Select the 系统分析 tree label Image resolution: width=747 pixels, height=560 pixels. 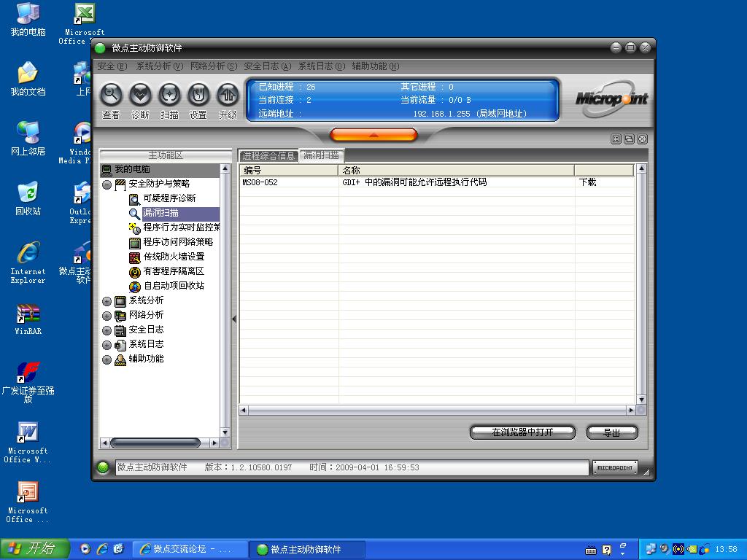[x=146, y=301]
